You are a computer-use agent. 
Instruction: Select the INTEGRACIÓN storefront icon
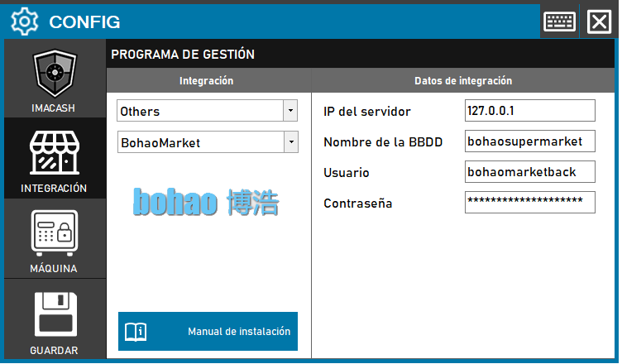[x=55, y=154]
